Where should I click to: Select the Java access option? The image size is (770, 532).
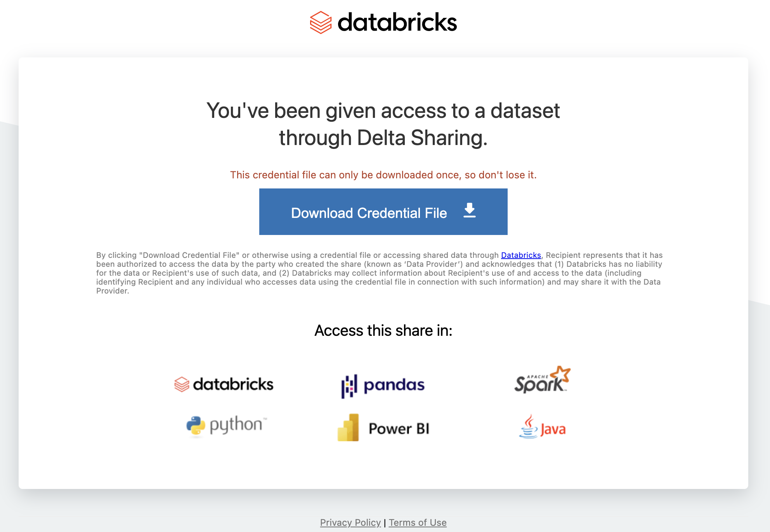[x=543, y=428]
